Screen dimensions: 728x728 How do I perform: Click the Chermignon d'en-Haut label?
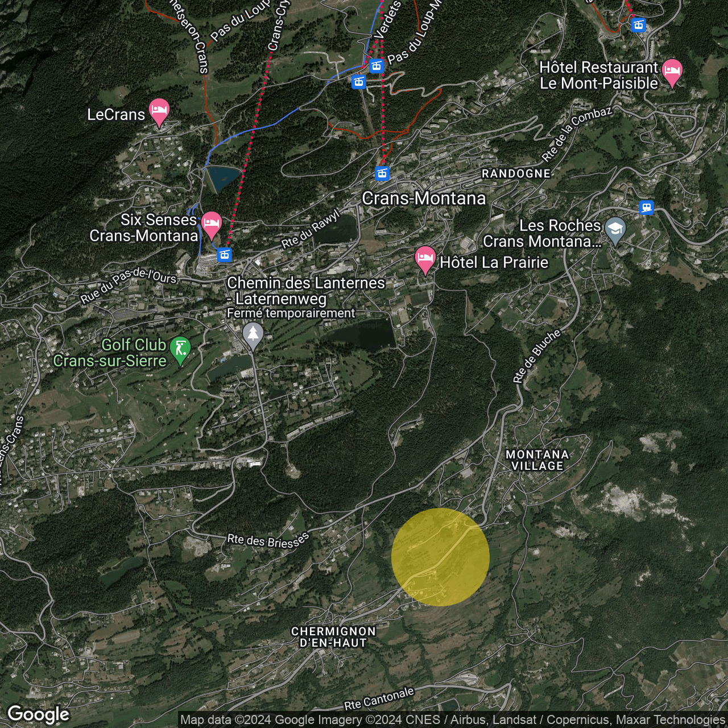pos(333,637)
